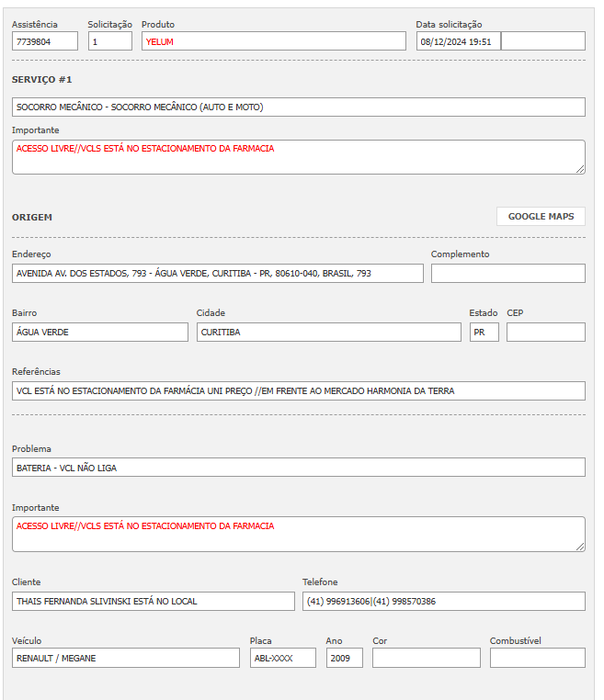
Task: Click the GOOGLE MAPS button
Action: (x=541, y=217)
